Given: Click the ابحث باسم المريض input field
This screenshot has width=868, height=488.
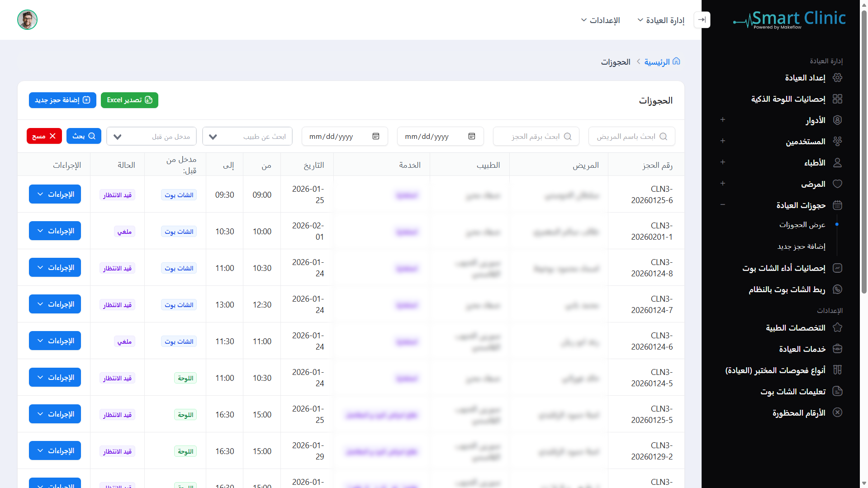Looking at the screenshot, I should coord(631,137).
